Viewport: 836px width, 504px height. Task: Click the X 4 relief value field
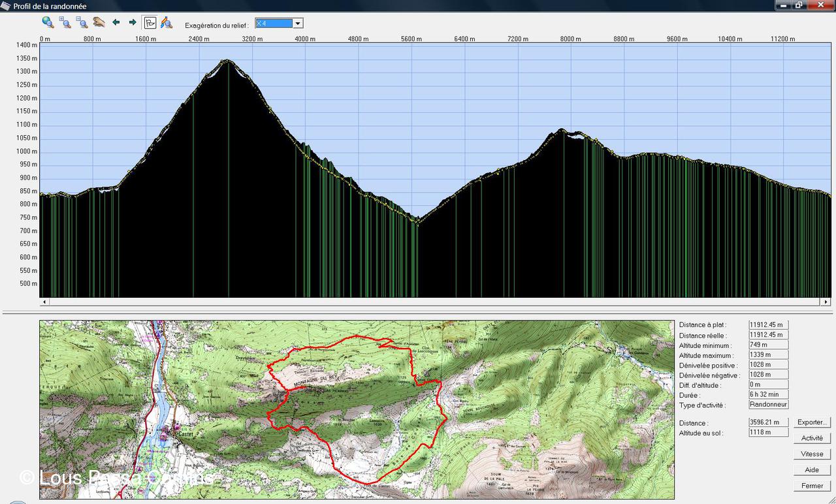[x=273, y=24]
